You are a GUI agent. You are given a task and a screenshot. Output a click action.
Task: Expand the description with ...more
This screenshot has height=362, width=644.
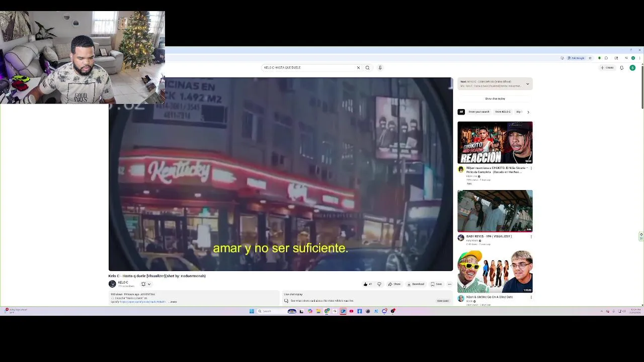tap(173, 302)
